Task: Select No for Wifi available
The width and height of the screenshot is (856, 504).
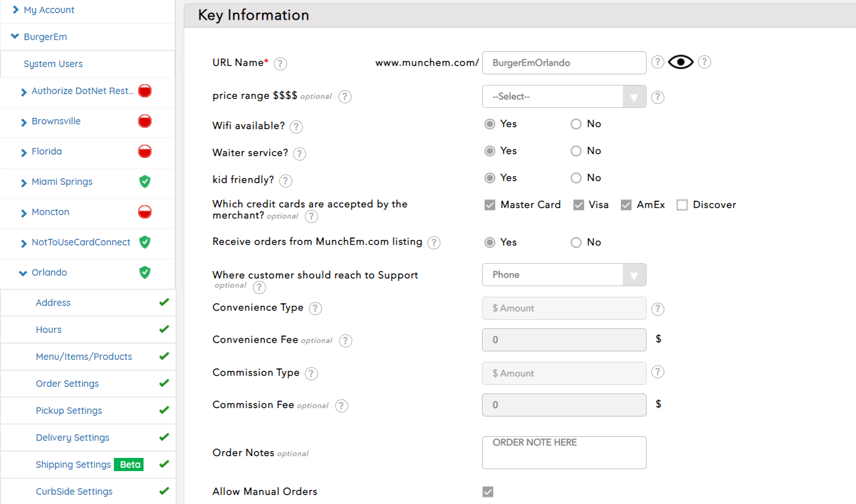Action: (x=576, y=124)
